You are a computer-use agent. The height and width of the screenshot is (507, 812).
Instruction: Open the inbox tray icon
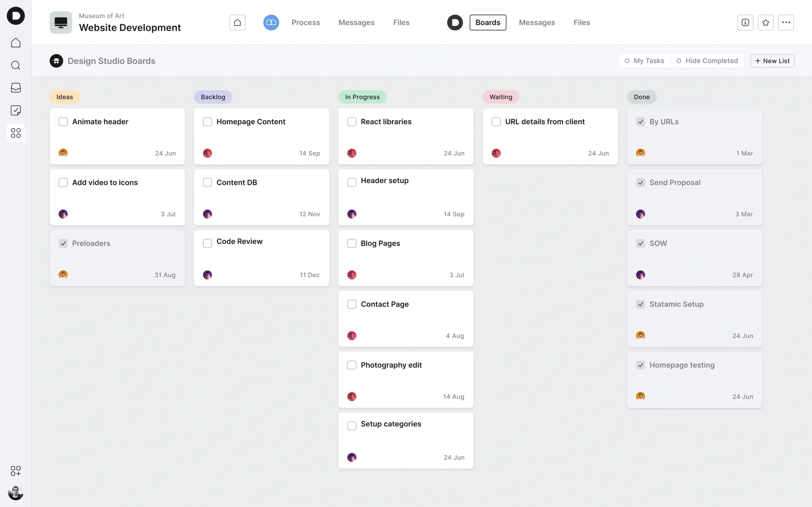click(15, 88)
